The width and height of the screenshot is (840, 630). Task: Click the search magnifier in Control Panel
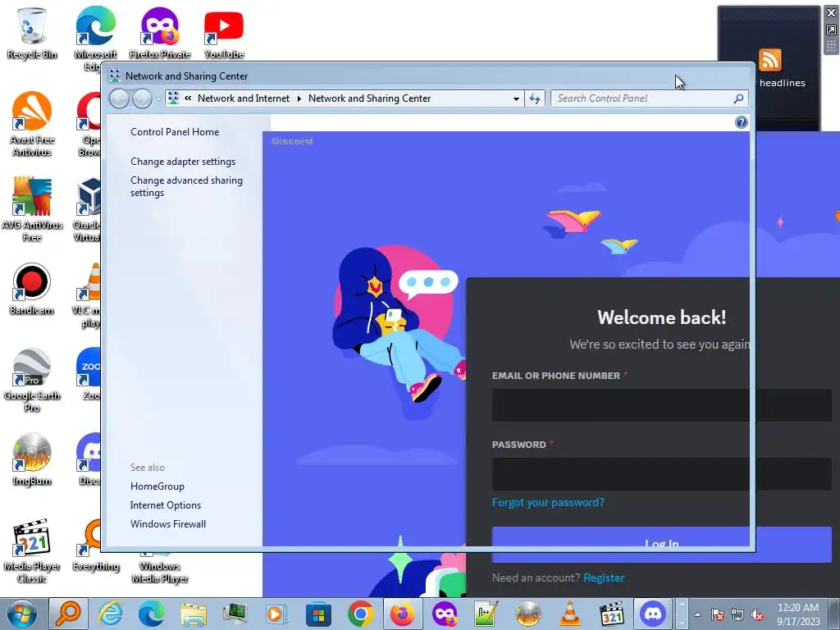738,98
